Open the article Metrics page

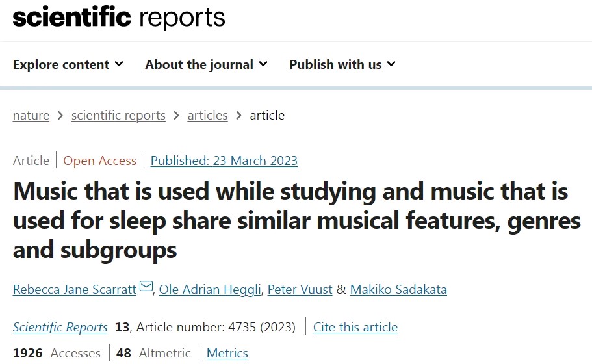(227, 354)
